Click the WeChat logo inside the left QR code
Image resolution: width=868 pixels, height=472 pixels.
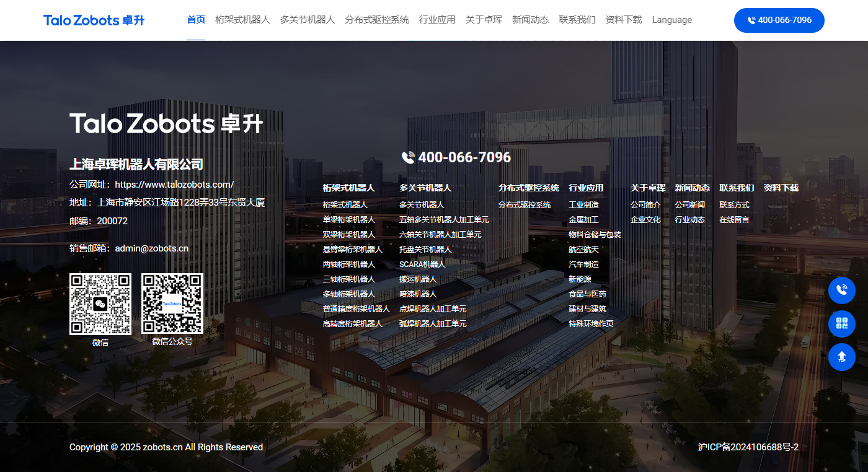100,304
